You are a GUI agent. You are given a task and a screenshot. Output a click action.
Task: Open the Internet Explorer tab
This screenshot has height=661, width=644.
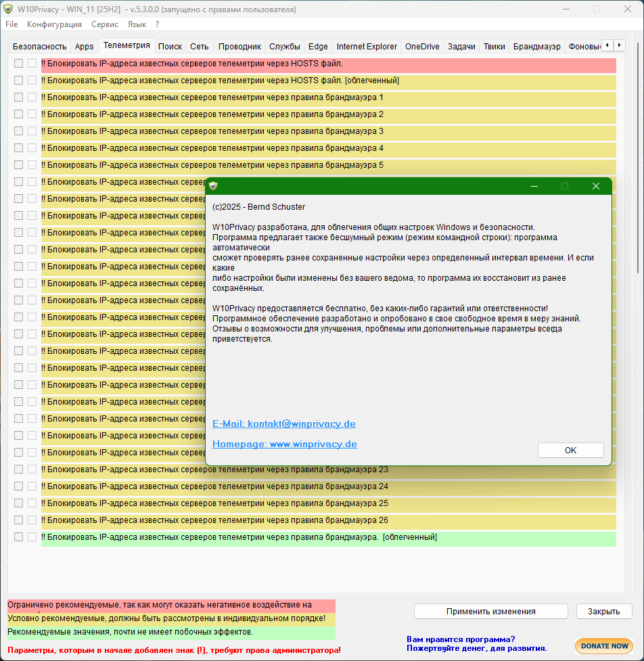point(367,47)
